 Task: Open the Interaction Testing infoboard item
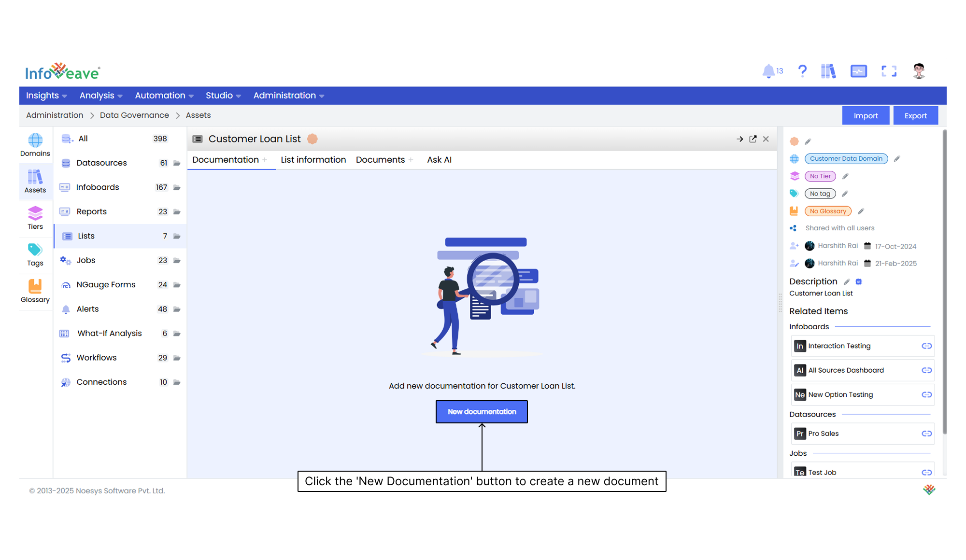point(863,346)
